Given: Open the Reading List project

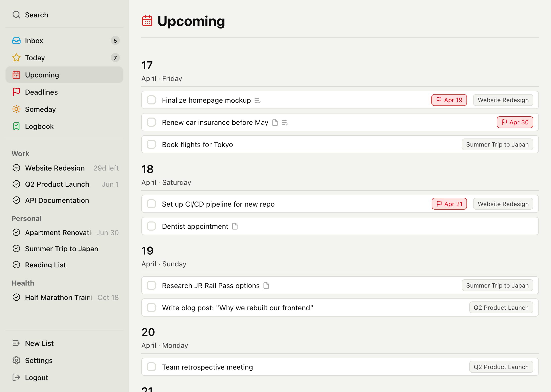Looking at the screenshot, I should point(64,265).
